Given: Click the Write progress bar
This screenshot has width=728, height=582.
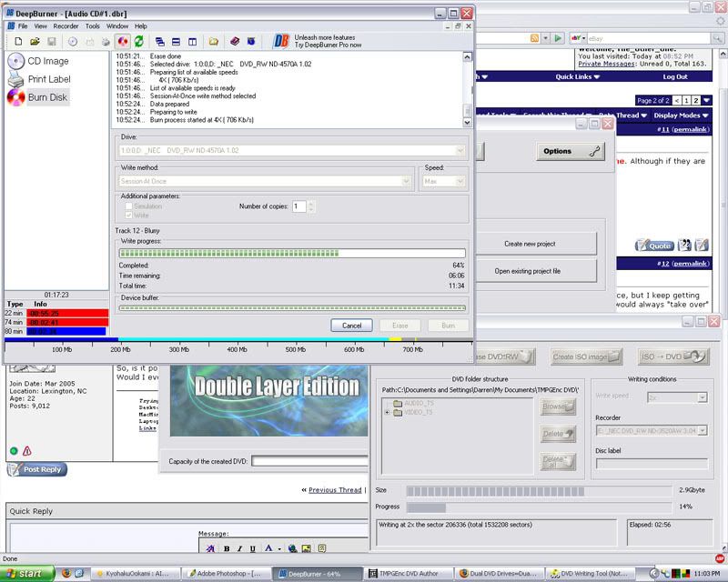Looking at the screenshot, I should click(292, 253).
